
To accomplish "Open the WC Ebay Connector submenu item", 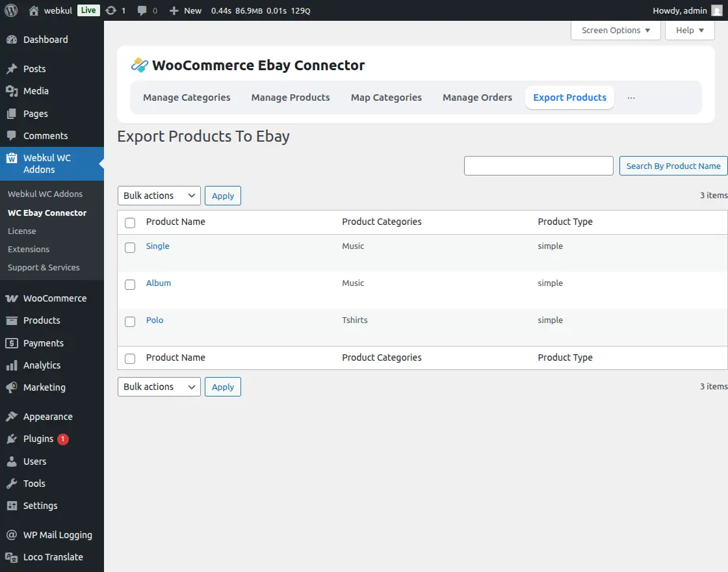I will tap(47, 213).
